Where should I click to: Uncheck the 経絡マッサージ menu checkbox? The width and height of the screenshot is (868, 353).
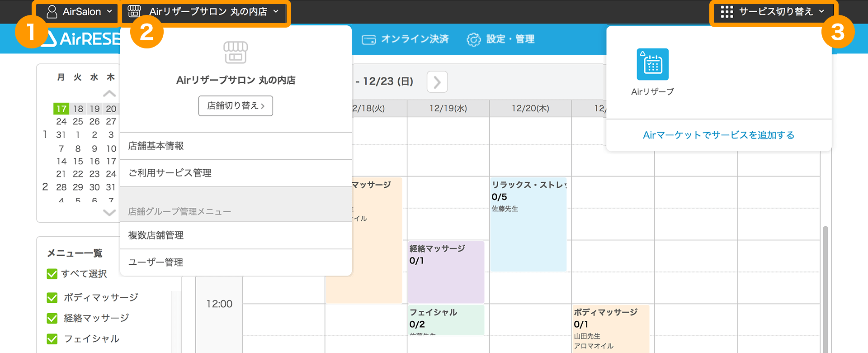point(52,318)
